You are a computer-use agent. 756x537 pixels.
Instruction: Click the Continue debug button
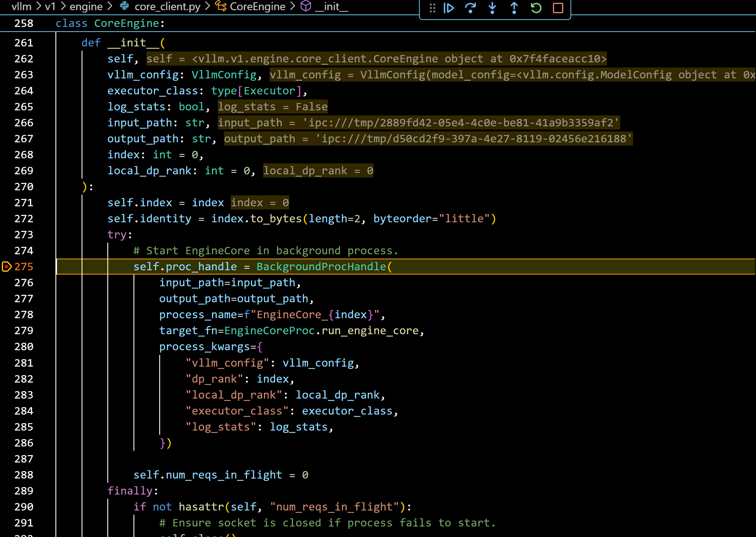(449, 8)
